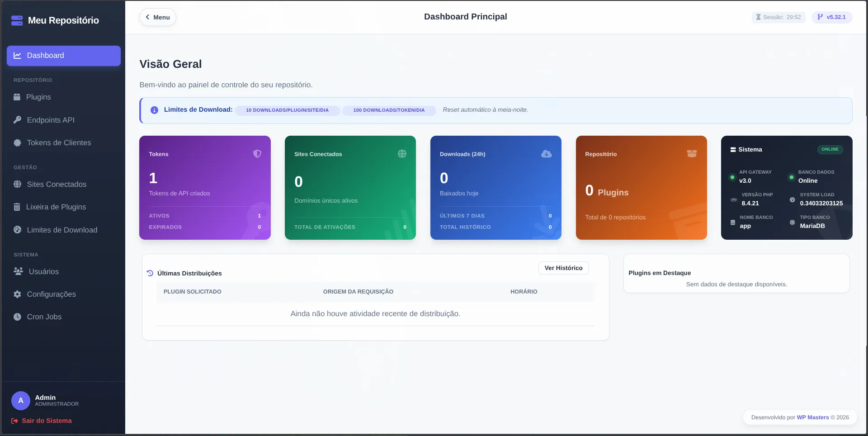Click the cloud download icon on Downloads card
Viewport: 868px width, 436px height.
(x=547, y=154)
